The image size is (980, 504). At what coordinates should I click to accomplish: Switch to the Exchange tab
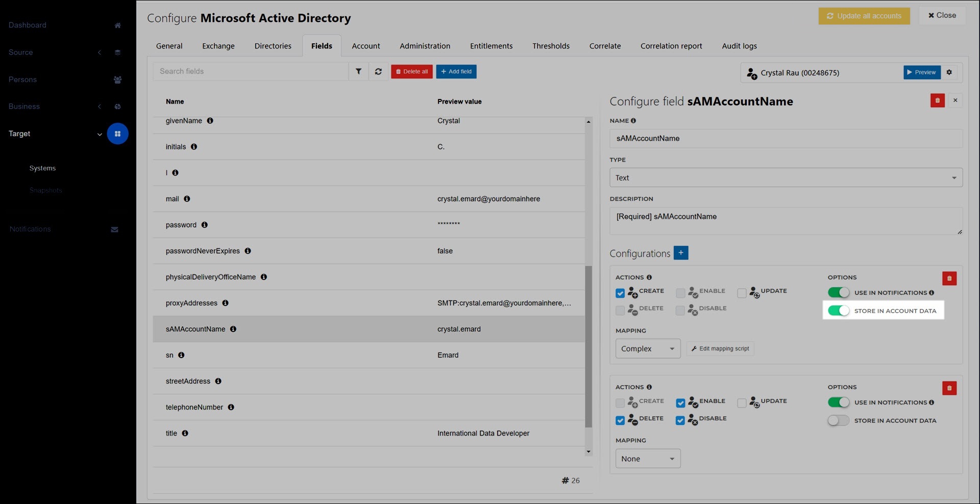point(218,46)
